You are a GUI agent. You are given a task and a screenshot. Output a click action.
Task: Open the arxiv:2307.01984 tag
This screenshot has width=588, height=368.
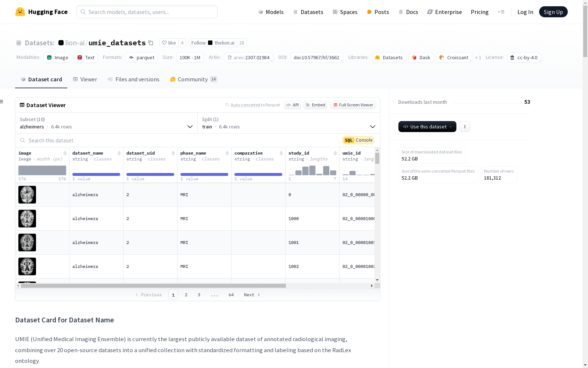[249, 57]
